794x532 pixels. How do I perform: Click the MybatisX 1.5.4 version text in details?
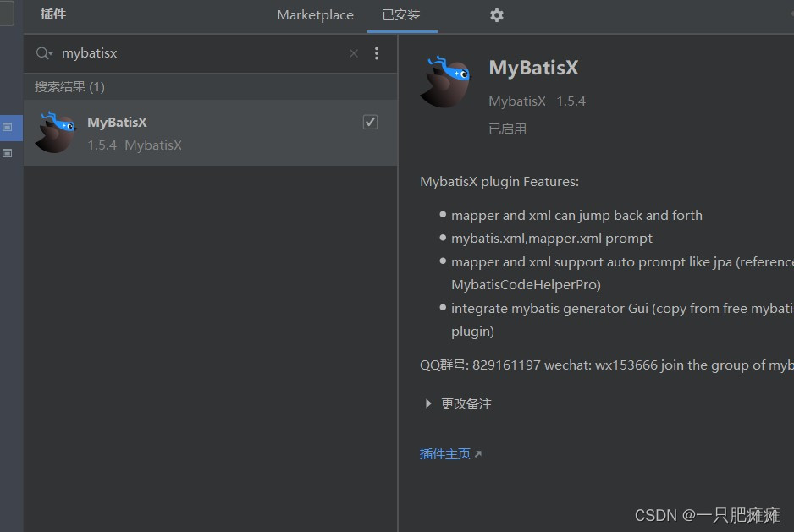[537, 101]
